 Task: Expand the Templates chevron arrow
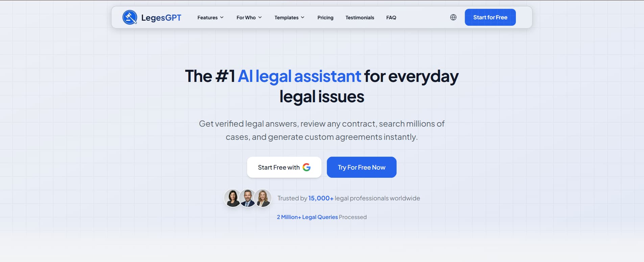pyautogui.click(x=303, y=17)
